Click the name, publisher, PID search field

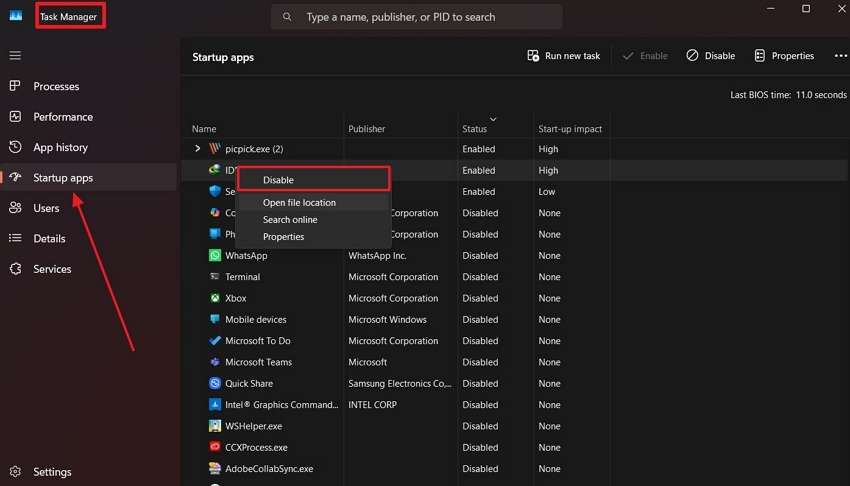tap(416, 17)
